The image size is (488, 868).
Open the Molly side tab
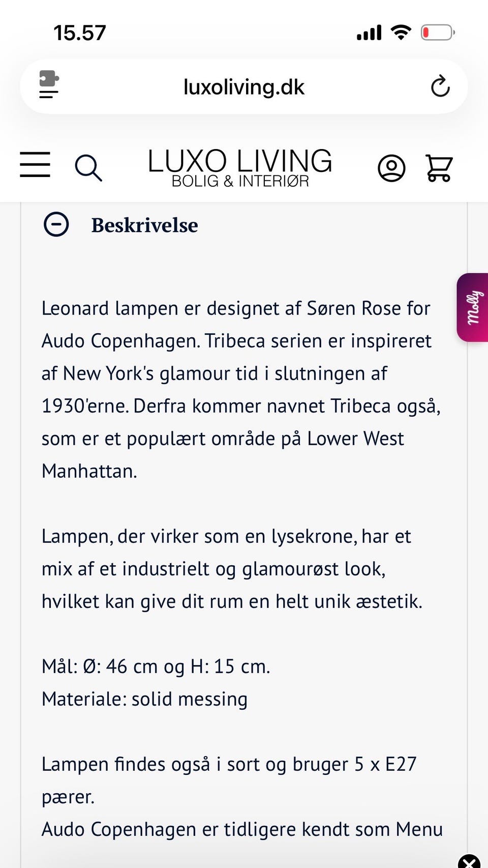coord(473,307)
